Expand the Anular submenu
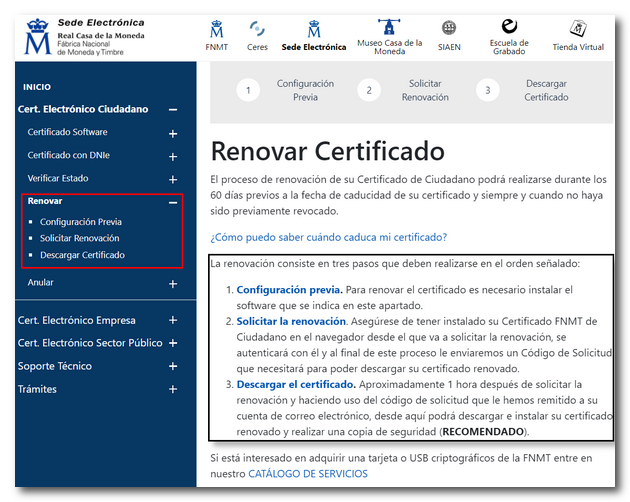 pos(173,284)
